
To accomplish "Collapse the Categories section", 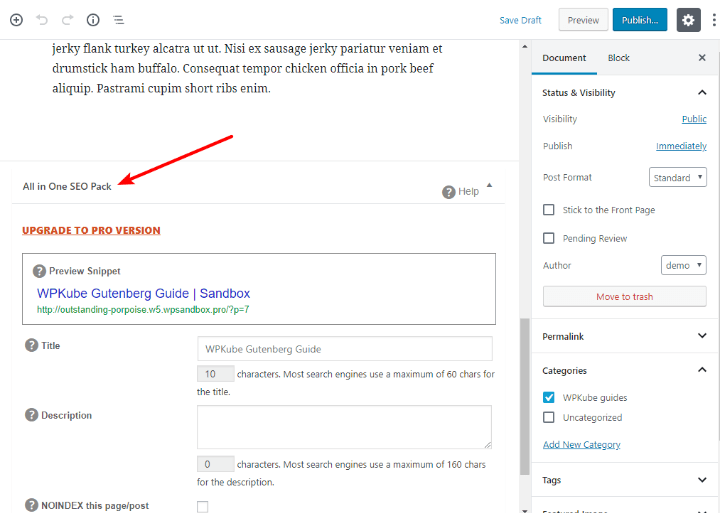I will [702, 370].
